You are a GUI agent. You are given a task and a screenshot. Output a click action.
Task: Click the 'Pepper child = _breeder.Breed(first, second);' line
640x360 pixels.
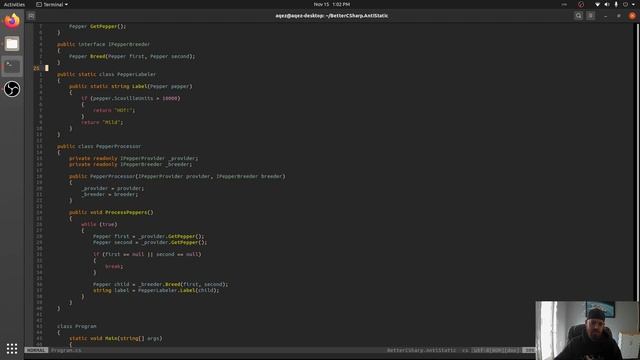(160, 284)
